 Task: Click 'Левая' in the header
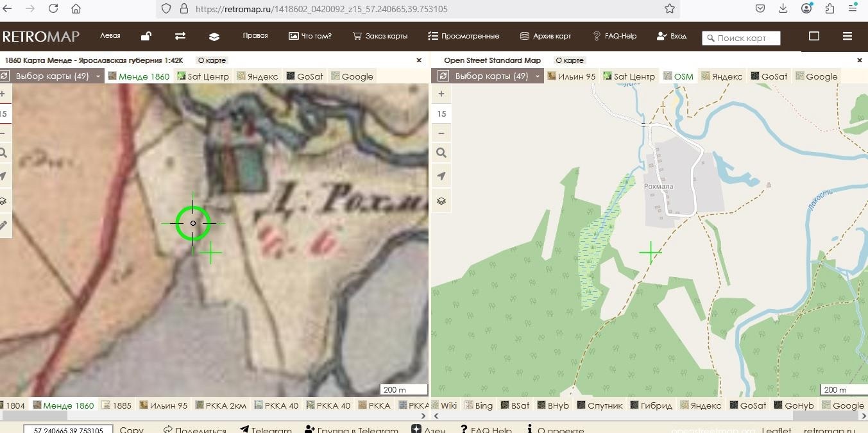[110, 36]
